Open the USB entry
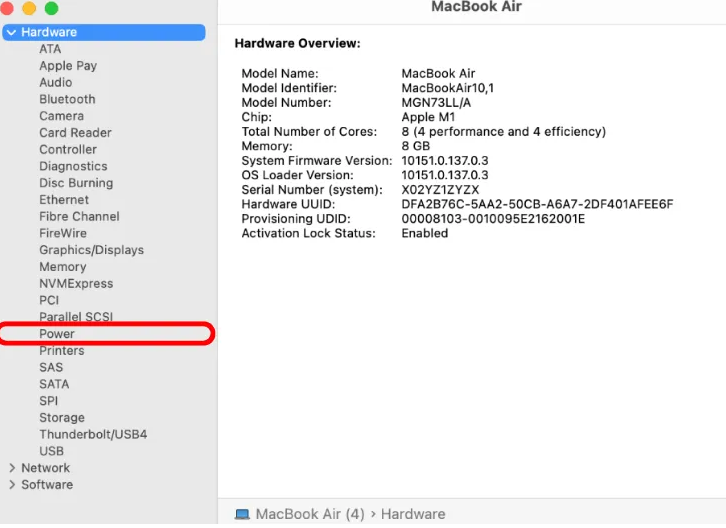This screenshot has width=726, height=528. [51, 451]
